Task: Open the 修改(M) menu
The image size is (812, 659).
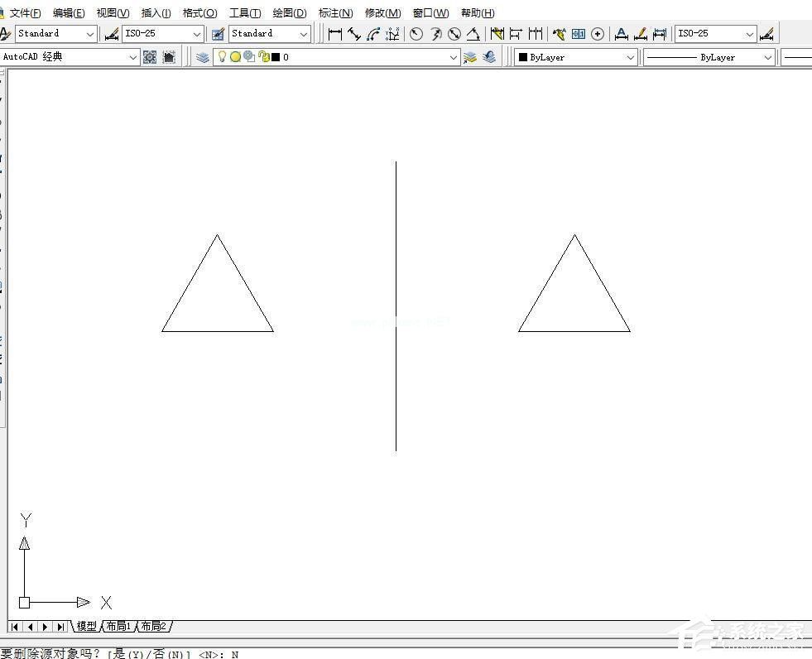Action: coord(382,13)
